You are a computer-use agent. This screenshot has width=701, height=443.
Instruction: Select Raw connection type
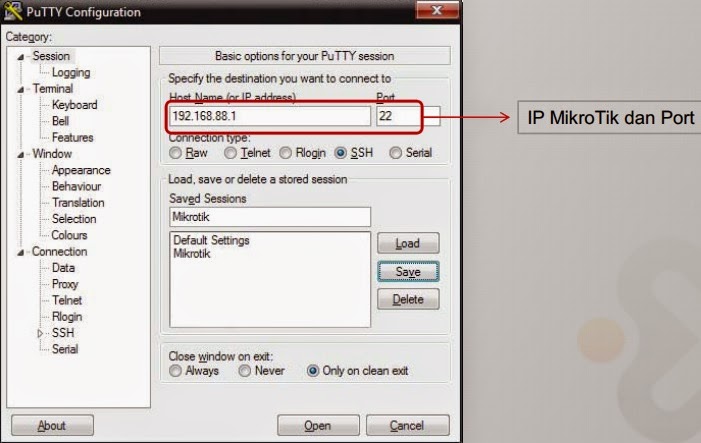(x=176, y=153)
